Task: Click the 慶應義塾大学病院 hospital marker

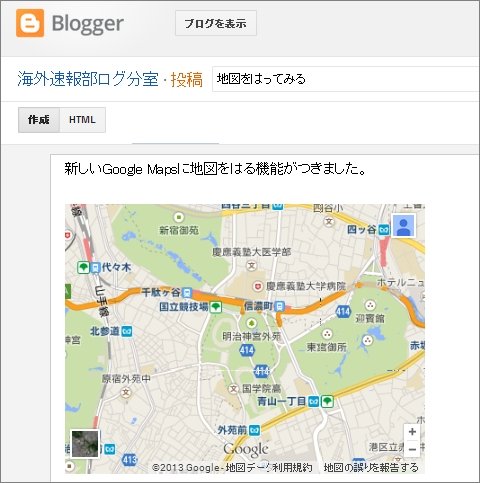Action: tap(257, 286)
